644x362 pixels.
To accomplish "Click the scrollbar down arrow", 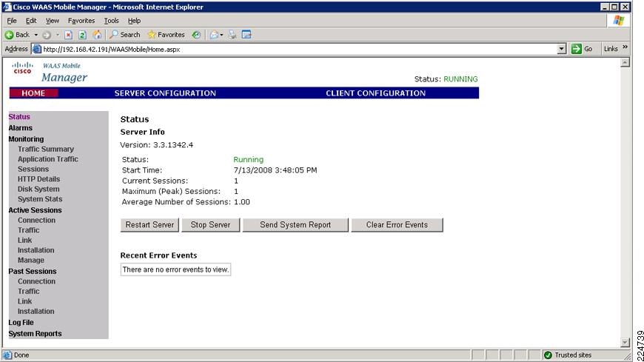I will 625,342.
